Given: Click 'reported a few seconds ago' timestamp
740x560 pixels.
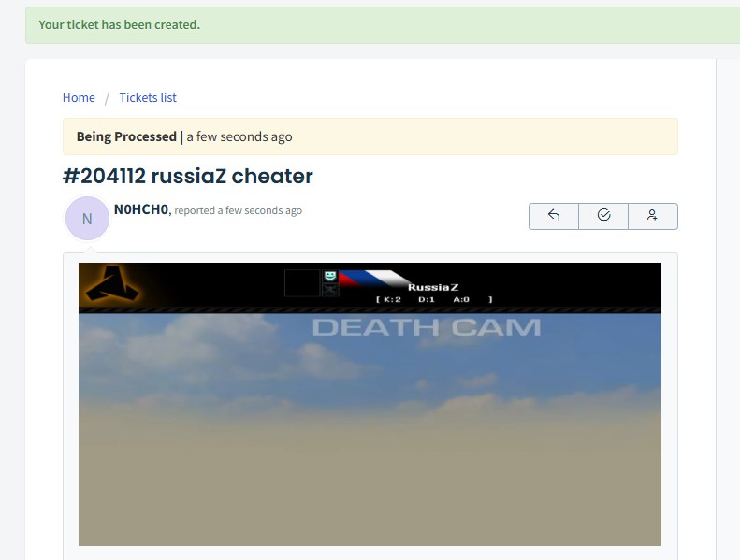Looking at the screenshot, I should (239, 210).
